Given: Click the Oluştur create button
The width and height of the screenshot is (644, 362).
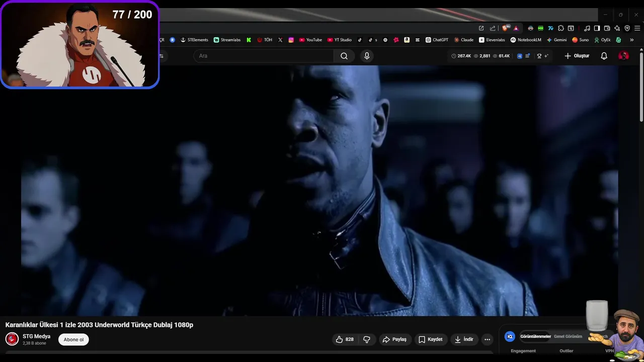Looking at the screenshot, I should [x=577, y=56].
